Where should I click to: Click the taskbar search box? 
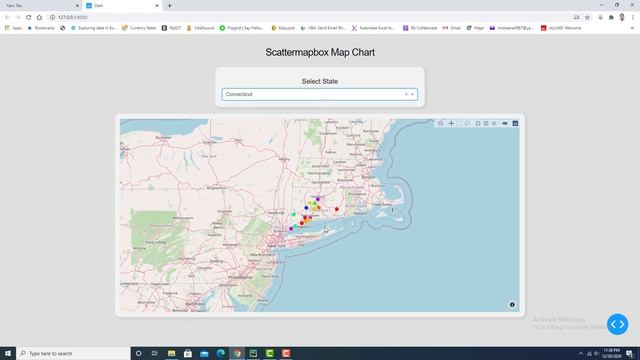(x=73, y=353)
